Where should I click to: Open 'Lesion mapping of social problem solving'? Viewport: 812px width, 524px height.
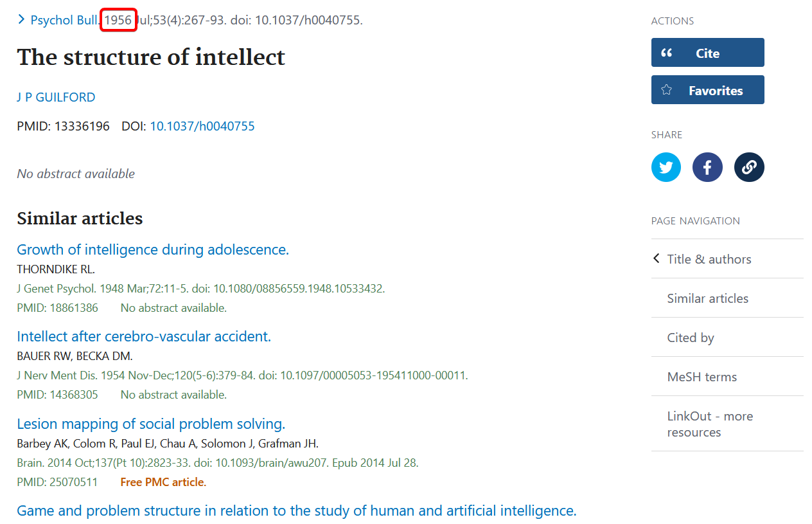click(151, 424)
